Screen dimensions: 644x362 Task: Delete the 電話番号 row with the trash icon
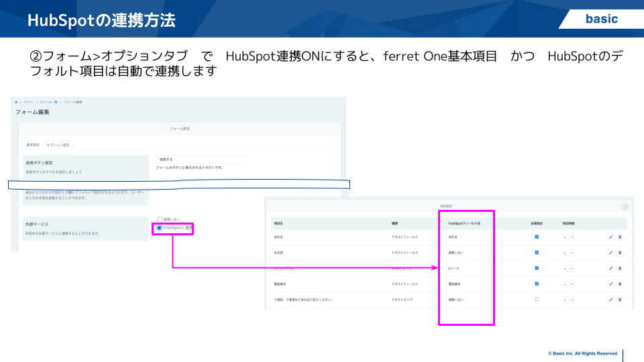(620, 284)
